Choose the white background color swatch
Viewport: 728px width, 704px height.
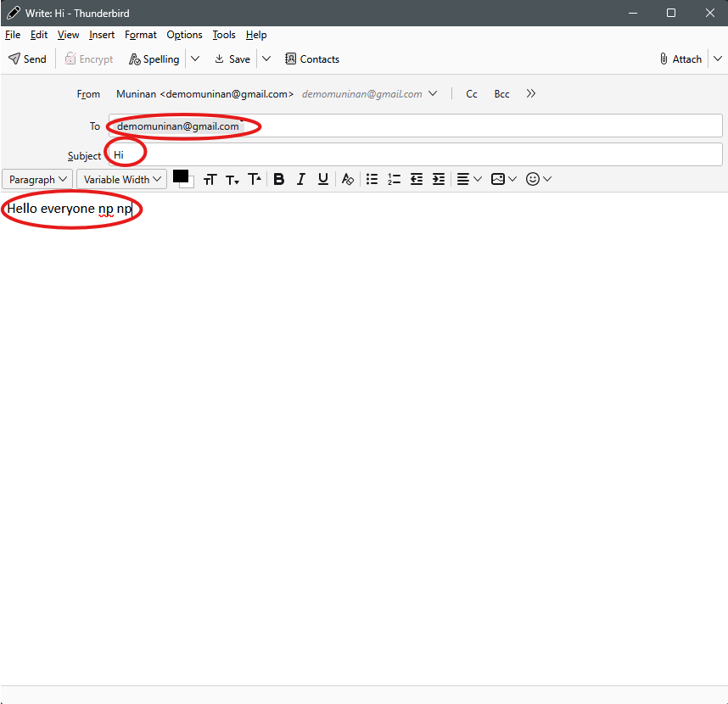coord(190,185)
